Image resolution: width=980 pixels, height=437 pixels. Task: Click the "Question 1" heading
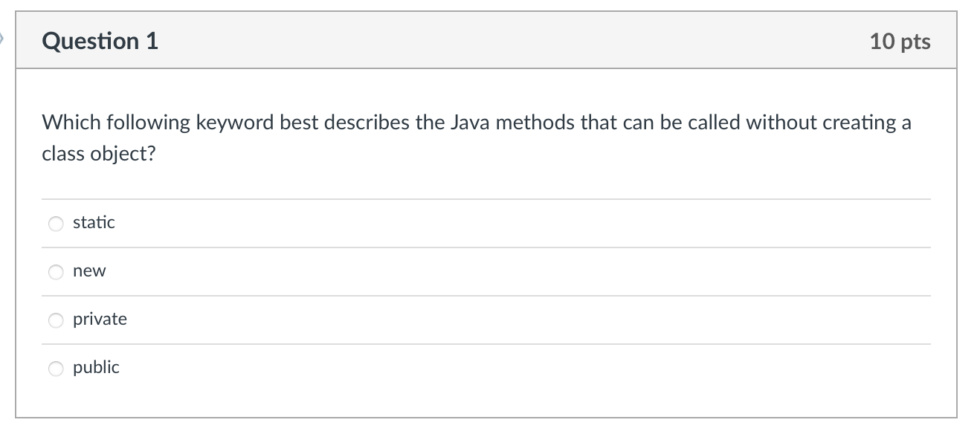(x=100, y=41)
